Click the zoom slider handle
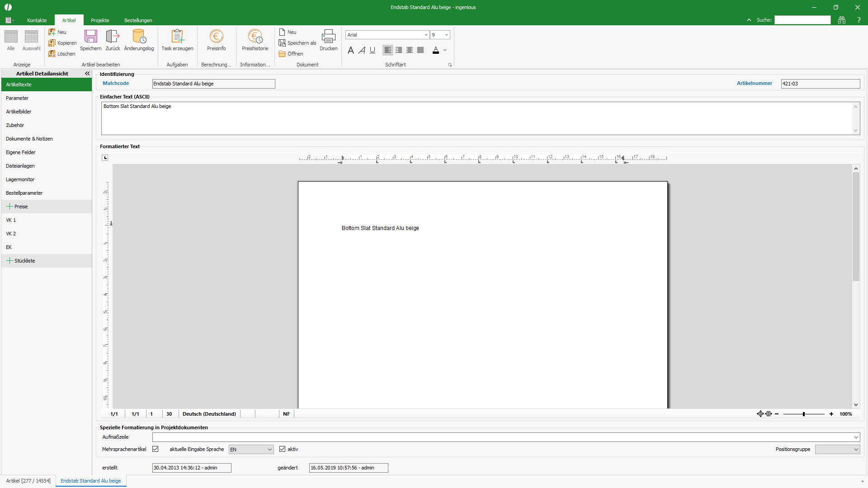Screen dimensions: 868x488 pyautogui.click(x=804, y=414)
